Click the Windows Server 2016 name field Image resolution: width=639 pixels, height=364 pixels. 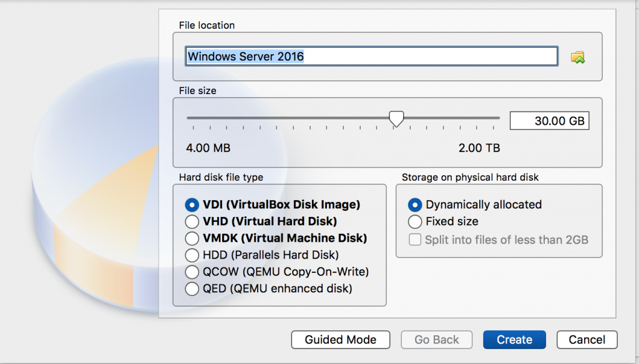click(371, 56)
